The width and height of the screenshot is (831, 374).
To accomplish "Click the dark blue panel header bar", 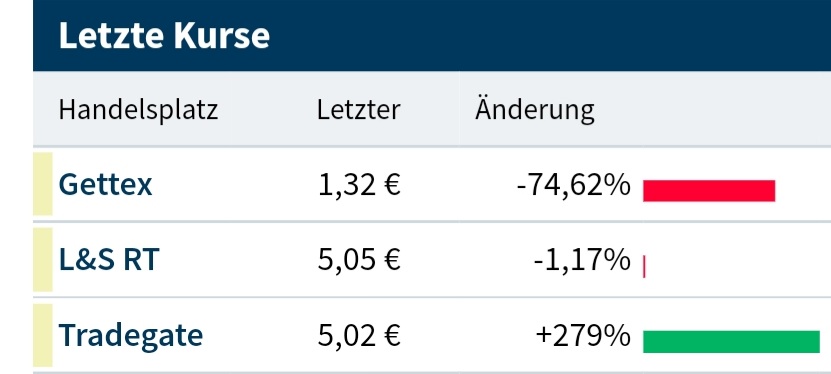I will (x=432, y=35).
